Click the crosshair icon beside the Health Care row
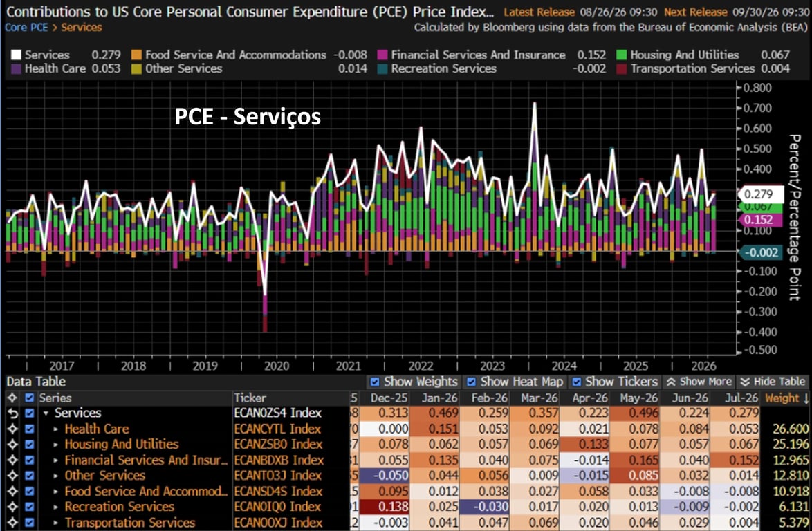 (x=12, y=429)
